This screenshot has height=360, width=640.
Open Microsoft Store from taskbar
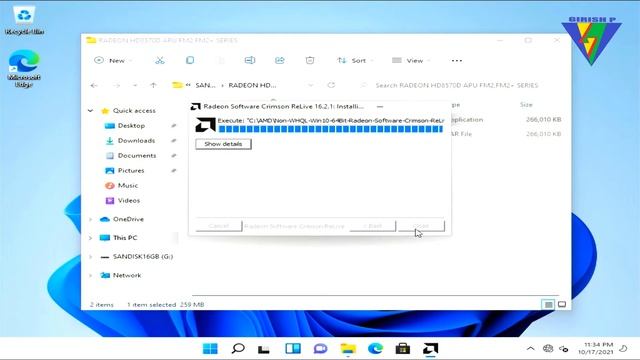(403, 349)
